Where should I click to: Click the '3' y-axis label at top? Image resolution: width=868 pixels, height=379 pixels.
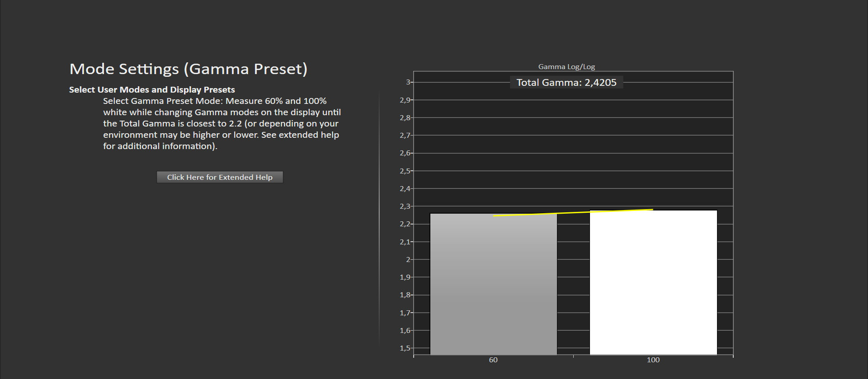[408, 82]
